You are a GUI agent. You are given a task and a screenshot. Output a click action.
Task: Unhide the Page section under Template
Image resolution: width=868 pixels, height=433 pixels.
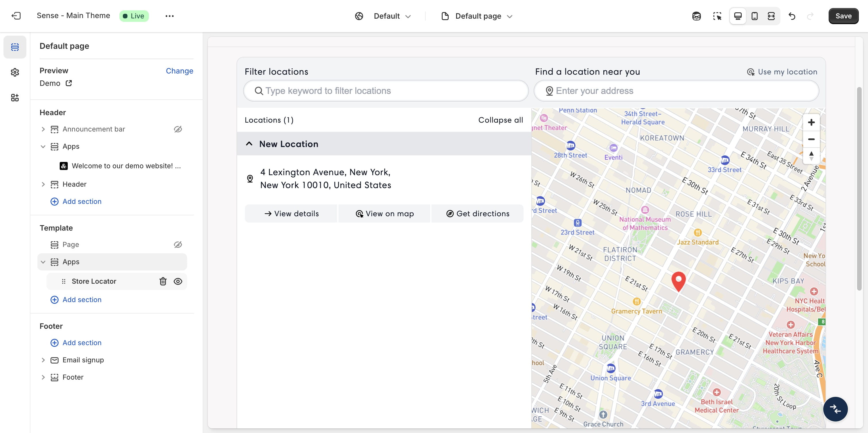pos(178,245)
